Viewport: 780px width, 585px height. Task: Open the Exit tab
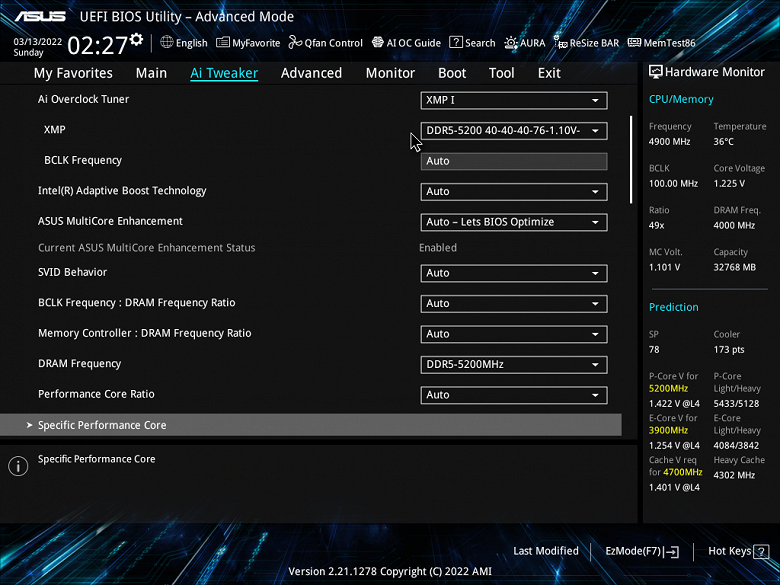point(549,73)
